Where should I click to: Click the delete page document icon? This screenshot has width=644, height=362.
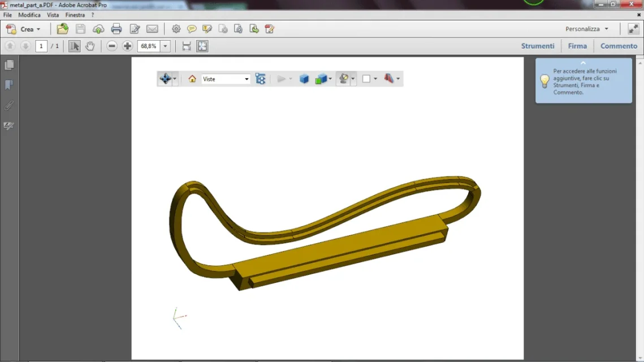tap(223, 29)
